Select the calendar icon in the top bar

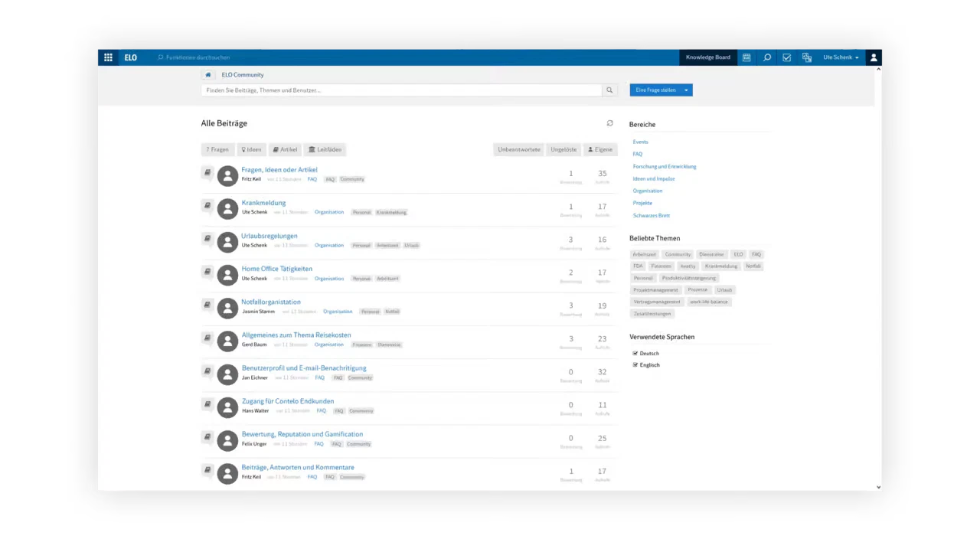[x=746, y=57]
